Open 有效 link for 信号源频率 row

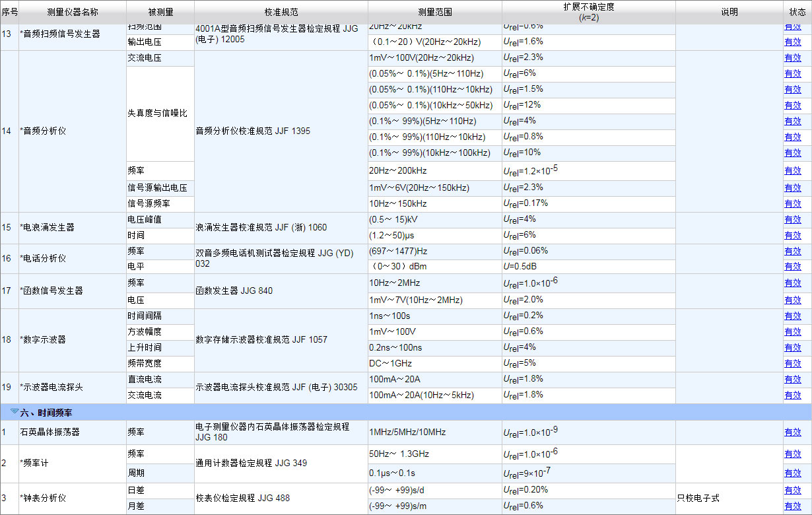[792, 204]
